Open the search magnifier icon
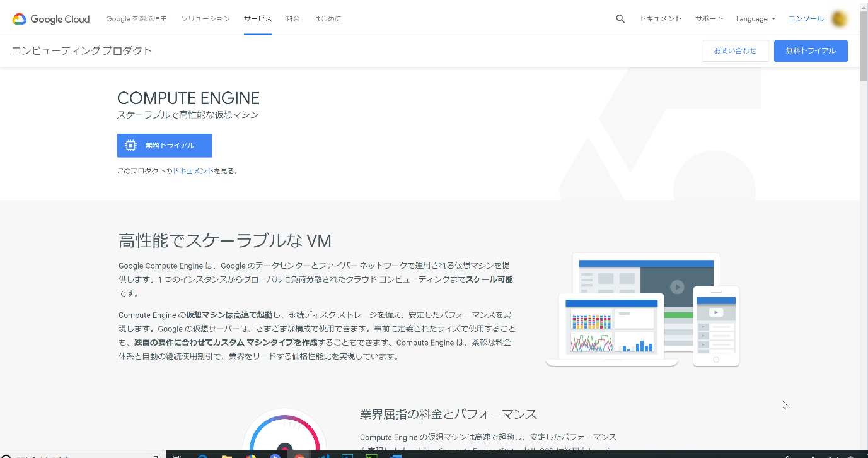Viewport: 868px width, 458px height. pos(620,19)
